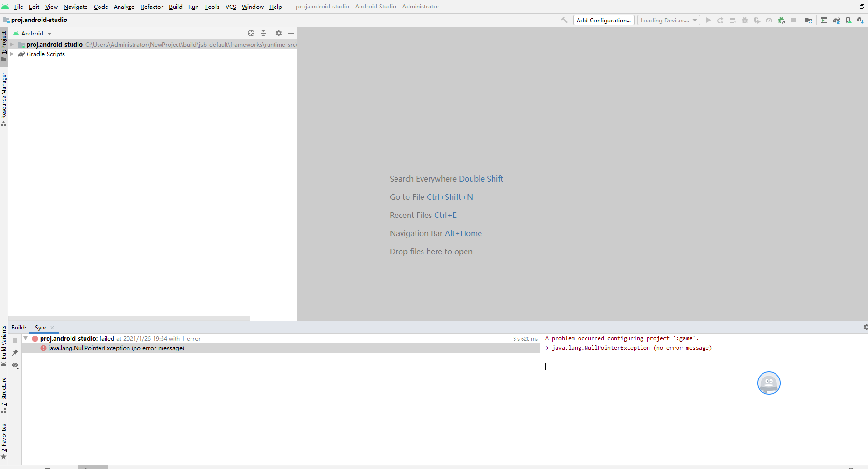The image size is (868, 469).
Task: Expand the java.lang.NullPointerException output line
Action: (x=547, y=348)
